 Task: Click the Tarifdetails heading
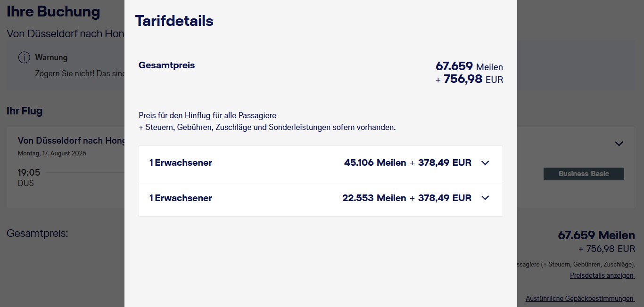[x=174, y=21]
